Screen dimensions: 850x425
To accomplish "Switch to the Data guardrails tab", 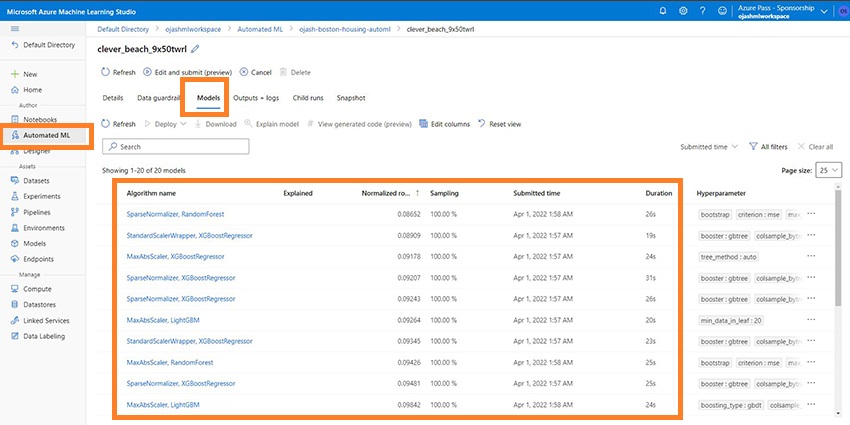I will point(159,98).
